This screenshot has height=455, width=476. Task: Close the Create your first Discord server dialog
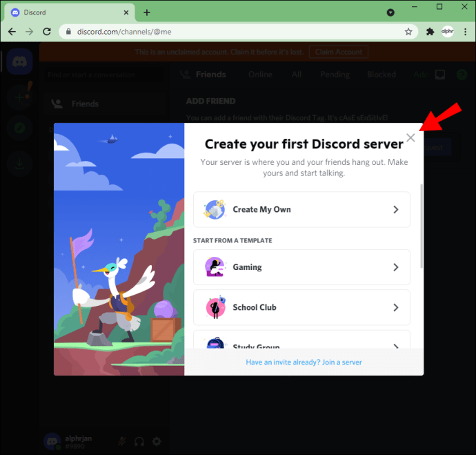click(410, 138)
